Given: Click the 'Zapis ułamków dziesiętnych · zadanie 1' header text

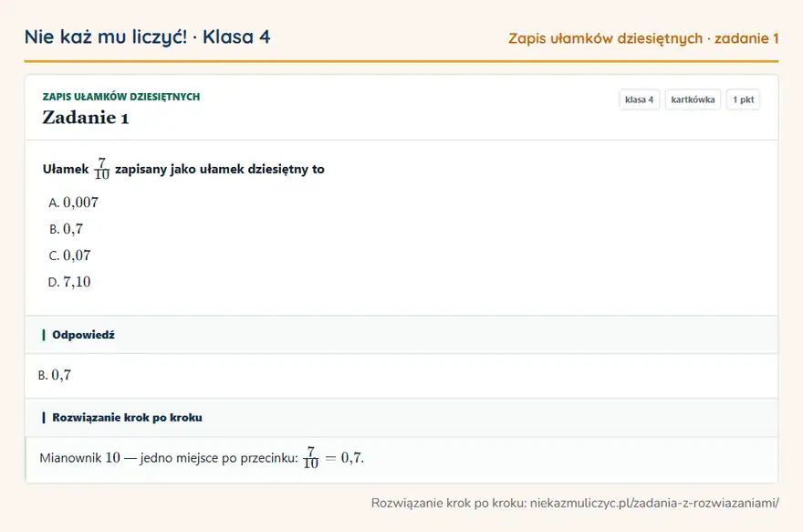Looking at the screenshot, I should pos(643,38).
